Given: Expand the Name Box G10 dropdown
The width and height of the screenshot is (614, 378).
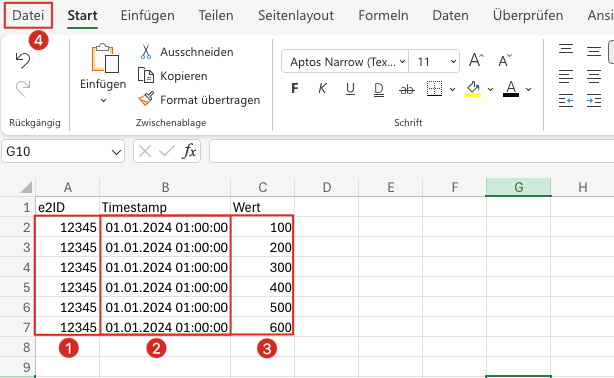Looking at the screenshot, I should 116,152.
